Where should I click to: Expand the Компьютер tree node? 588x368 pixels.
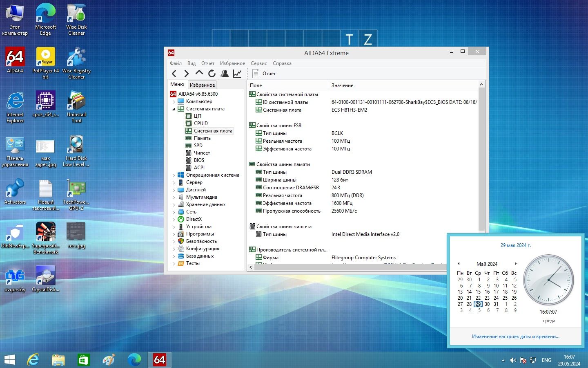[174, 102]
